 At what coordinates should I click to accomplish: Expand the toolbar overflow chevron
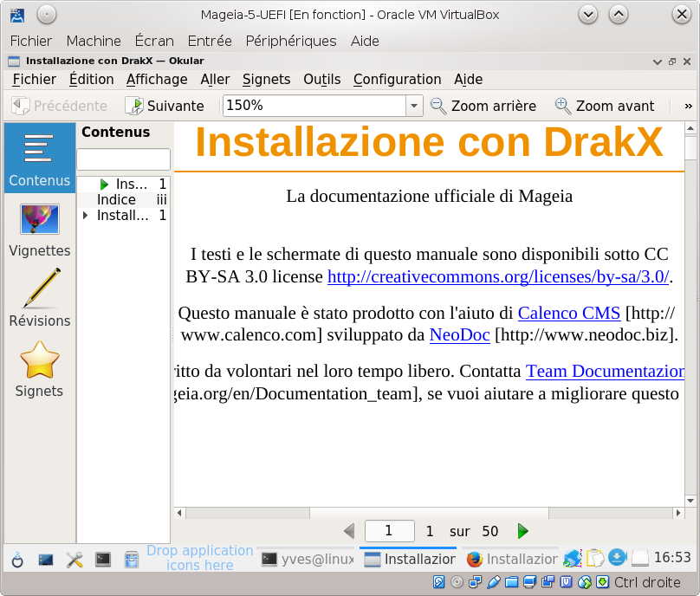(x=688, y=106)
